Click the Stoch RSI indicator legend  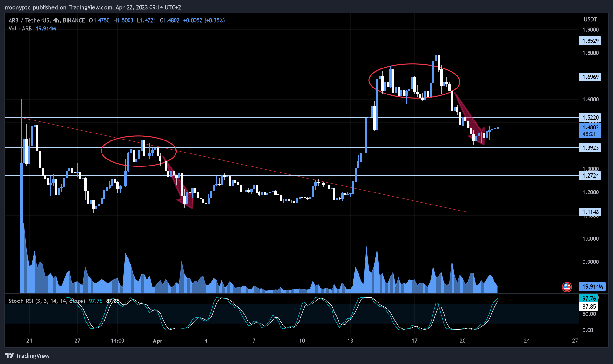click(47, 301)
